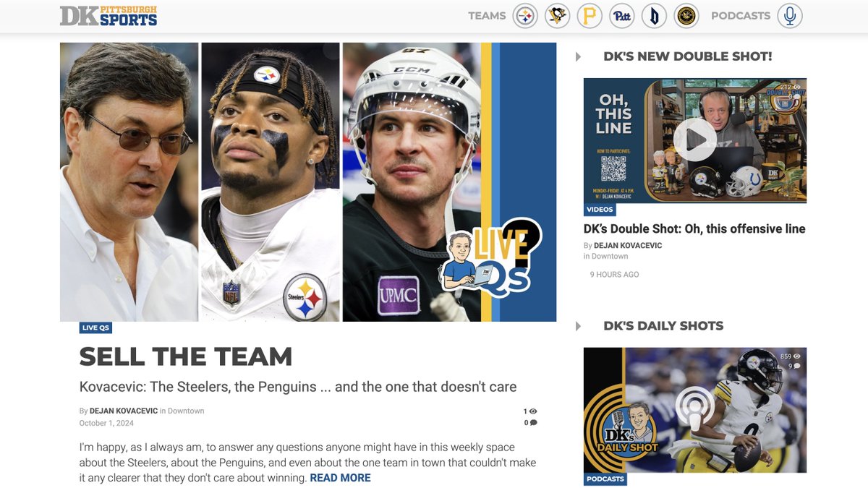Screen dimensions: 868x488
Task: Open the Penguins team logo icon
Action: [556, 15]
